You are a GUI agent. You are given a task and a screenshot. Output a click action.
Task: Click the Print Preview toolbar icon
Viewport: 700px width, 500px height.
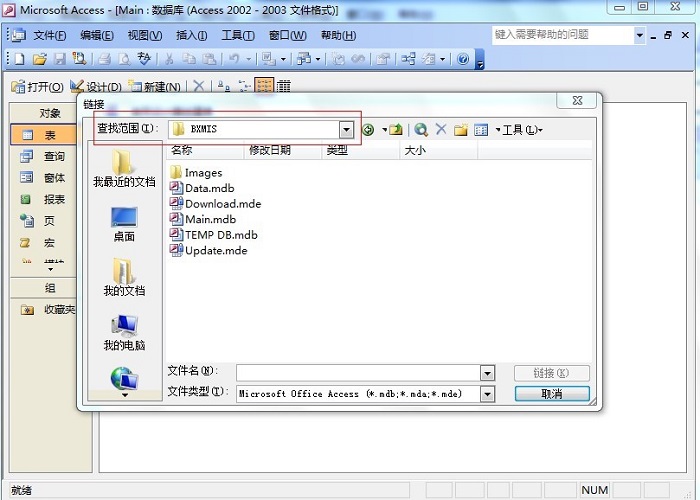124,59
